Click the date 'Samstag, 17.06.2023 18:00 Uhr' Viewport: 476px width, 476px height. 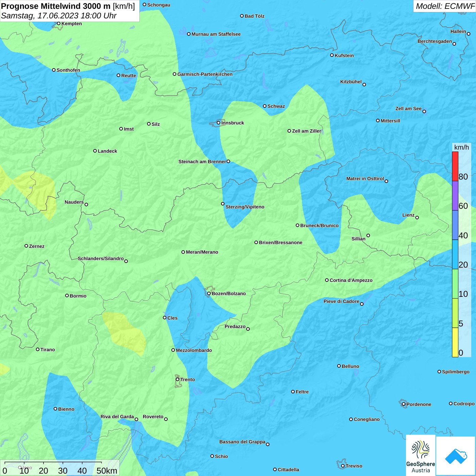pos(59,16)
